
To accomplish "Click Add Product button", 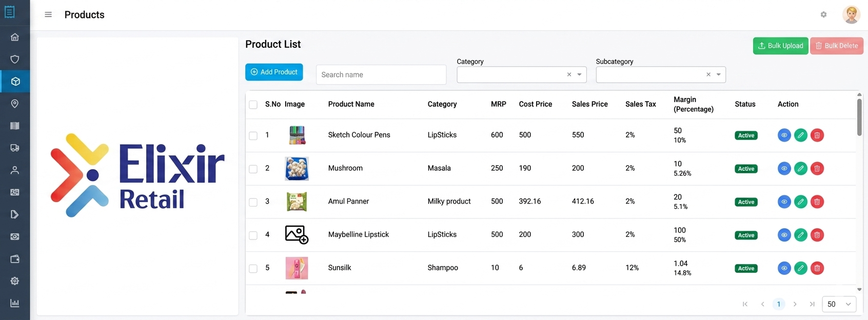I will click(x=274, y=72).
